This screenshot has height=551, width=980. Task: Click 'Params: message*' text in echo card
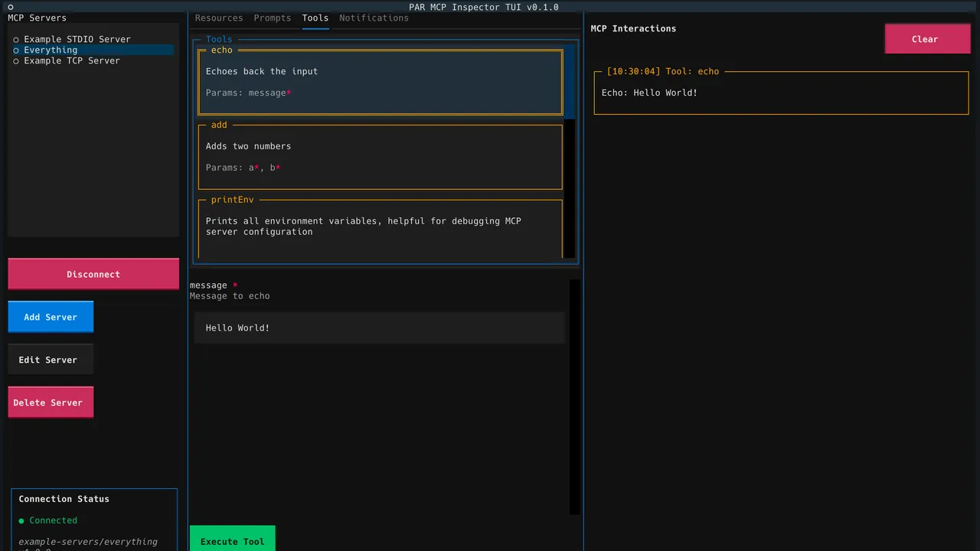(248, 93)
